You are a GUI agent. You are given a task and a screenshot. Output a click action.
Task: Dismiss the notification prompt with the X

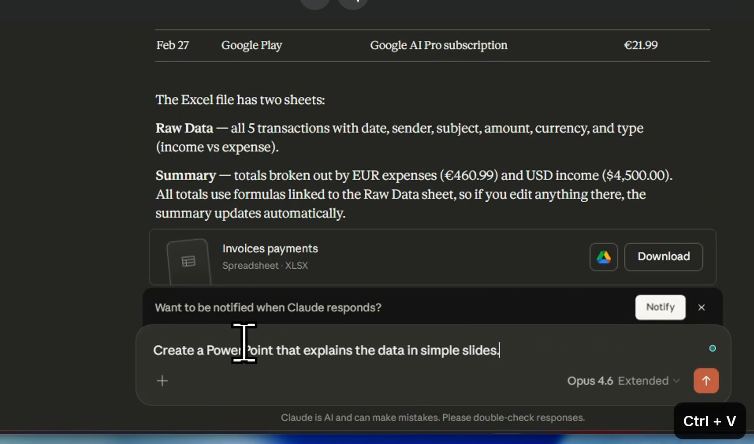coord(701,308)
